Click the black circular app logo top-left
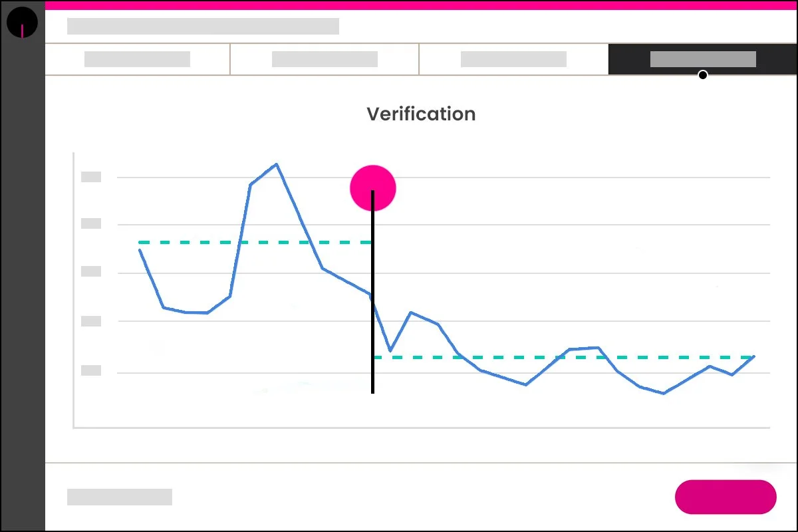Screen dimensions: 798x532 click(22, 22)
